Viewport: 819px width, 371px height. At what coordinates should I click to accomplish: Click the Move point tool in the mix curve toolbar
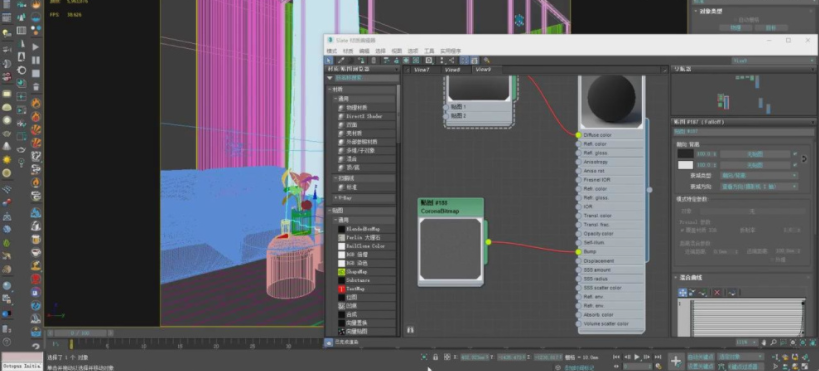tap(683, 293)
